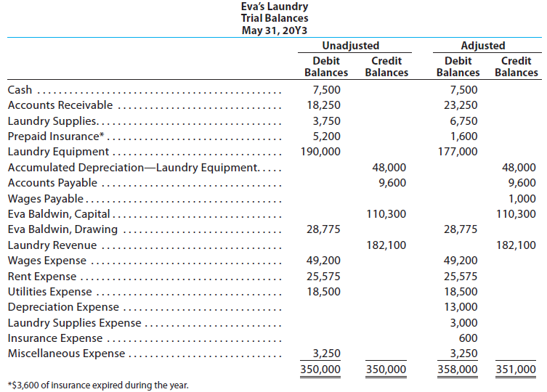547x392 pixels.
Task: Select the "Adjusted" column group header
Action: 483,45
